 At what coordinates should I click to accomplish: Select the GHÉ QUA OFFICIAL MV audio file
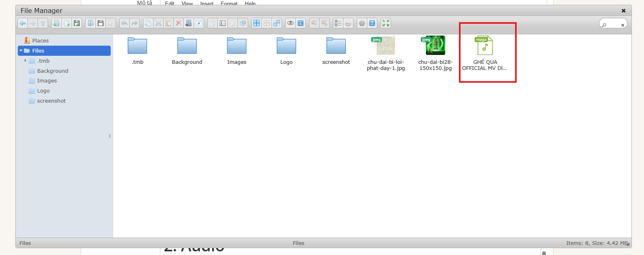pyautogui.click(x=485, y=53)
